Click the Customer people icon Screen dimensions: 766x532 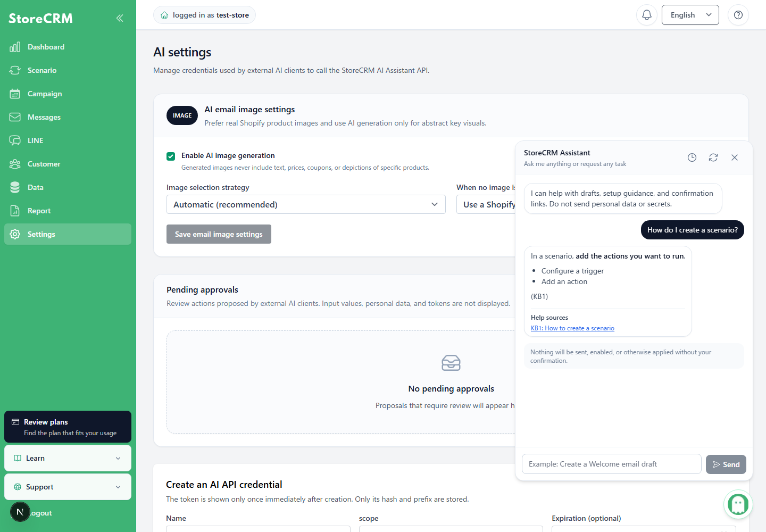[15, 164]
